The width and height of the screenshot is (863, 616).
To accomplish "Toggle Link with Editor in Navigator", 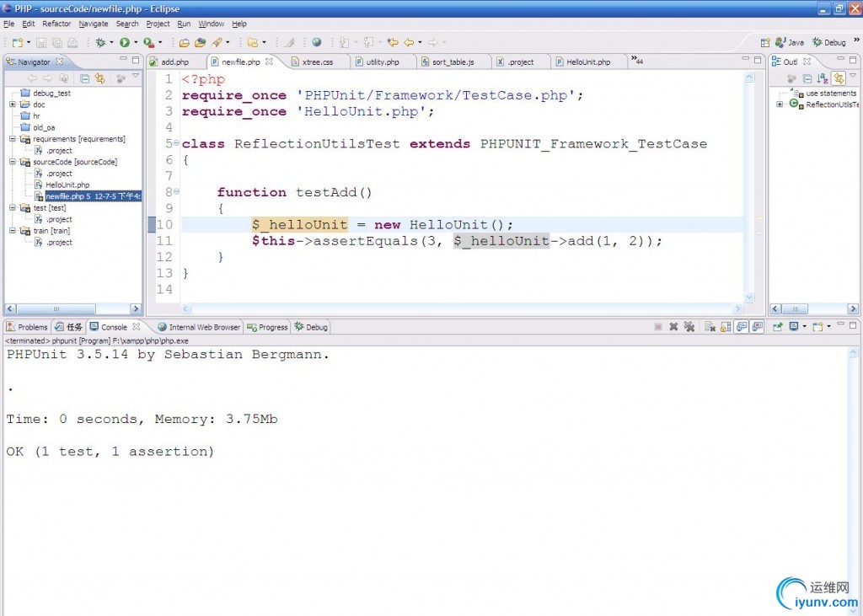I will 99,78.
